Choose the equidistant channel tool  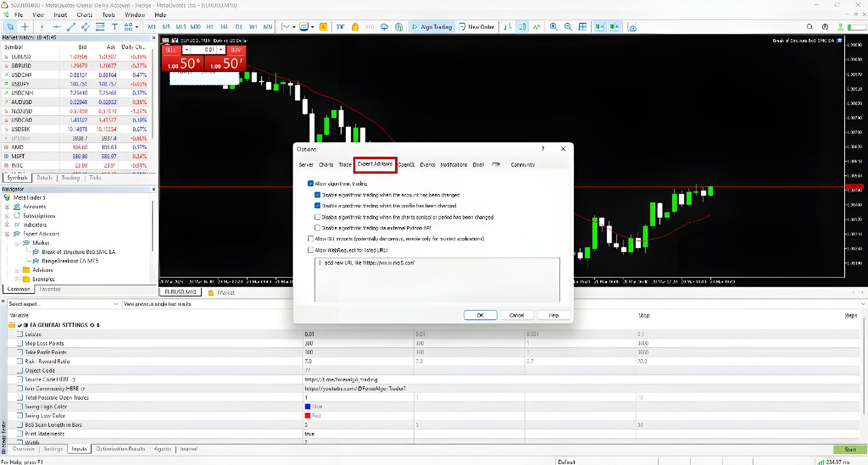[86, 27]
